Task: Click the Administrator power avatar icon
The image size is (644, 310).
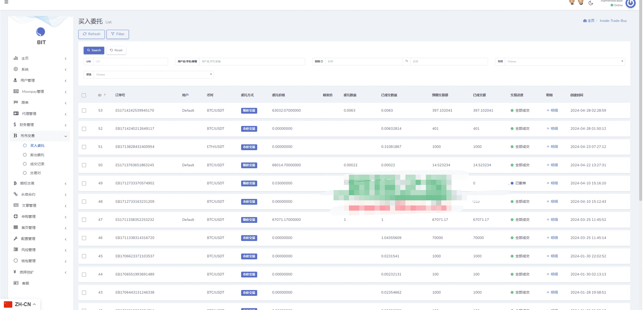Action: click(x=630, y=3)
